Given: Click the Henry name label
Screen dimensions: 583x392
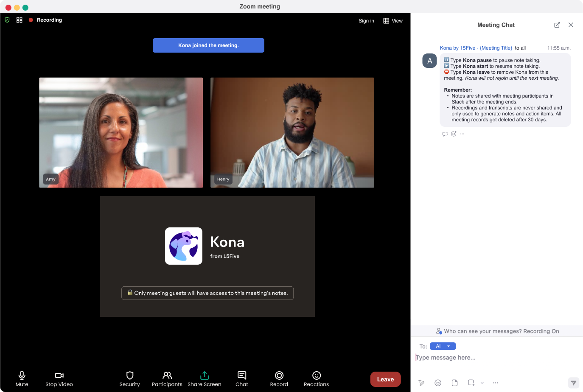Looking at the screenshot, I should point(223,179).
